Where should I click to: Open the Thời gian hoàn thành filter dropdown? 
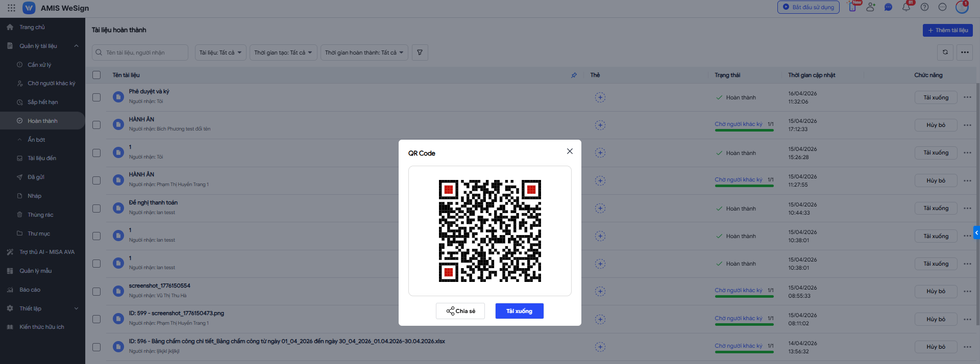click(364, 53)
